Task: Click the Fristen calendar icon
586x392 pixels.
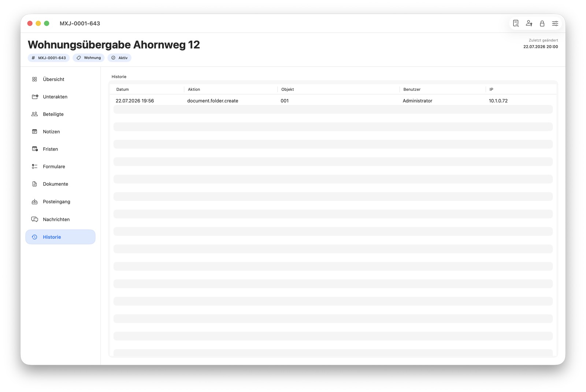Action: tap(35, 149)
